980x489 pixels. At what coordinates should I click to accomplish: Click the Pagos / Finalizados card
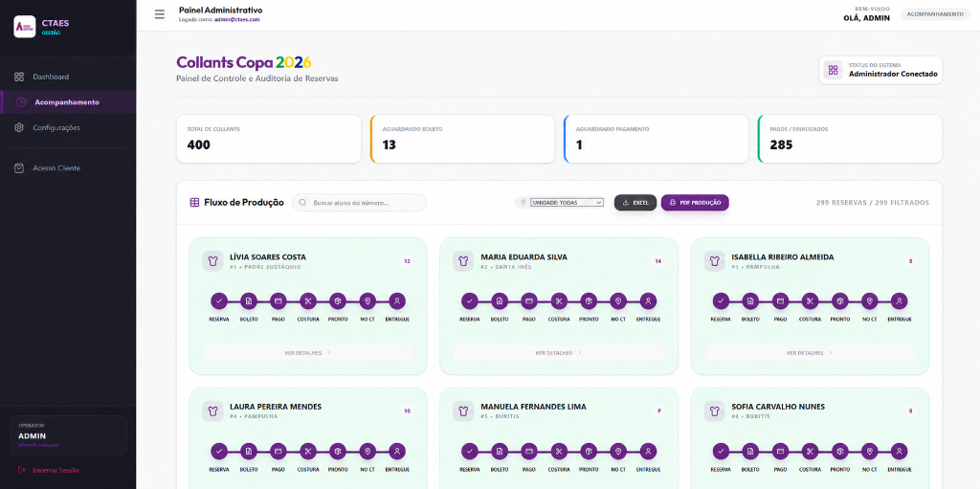click(x=850, y=139)
